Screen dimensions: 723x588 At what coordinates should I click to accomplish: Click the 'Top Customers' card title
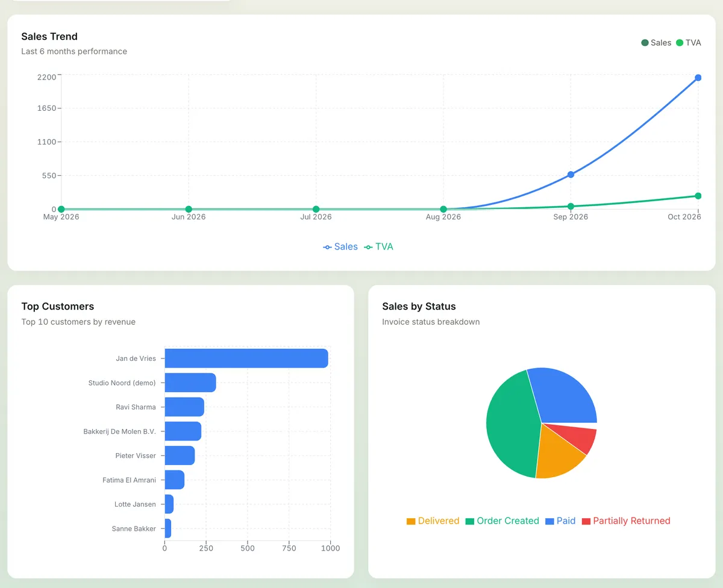click(58, 307)
